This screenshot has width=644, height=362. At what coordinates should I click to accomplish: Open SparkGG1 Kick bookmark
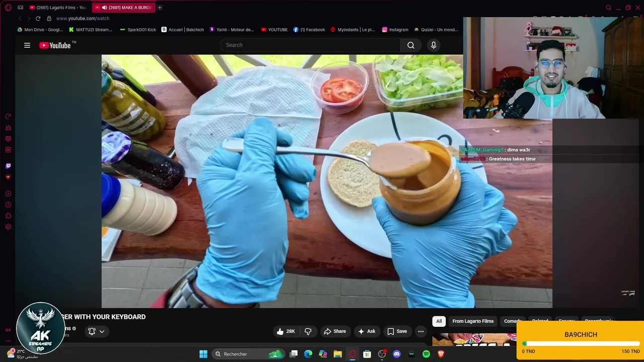click(x=138, y=30)
